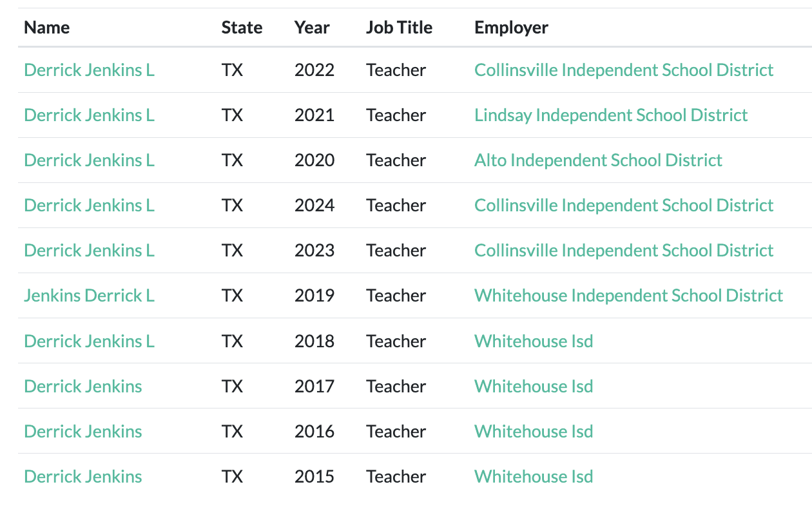Open Derrick Jenkins L 2023 name link
The width and height of the screenshot is (812, 509).
click(x=89, y=250)
